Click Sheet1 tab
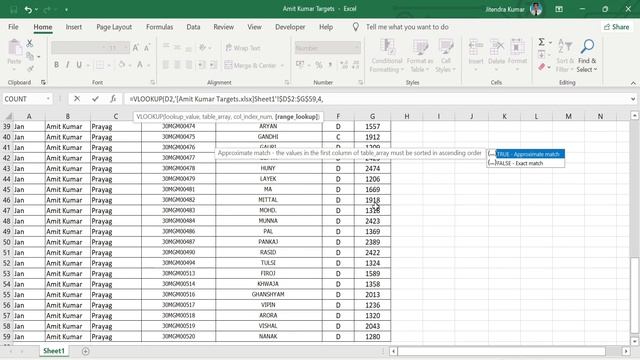 point(54,351)
